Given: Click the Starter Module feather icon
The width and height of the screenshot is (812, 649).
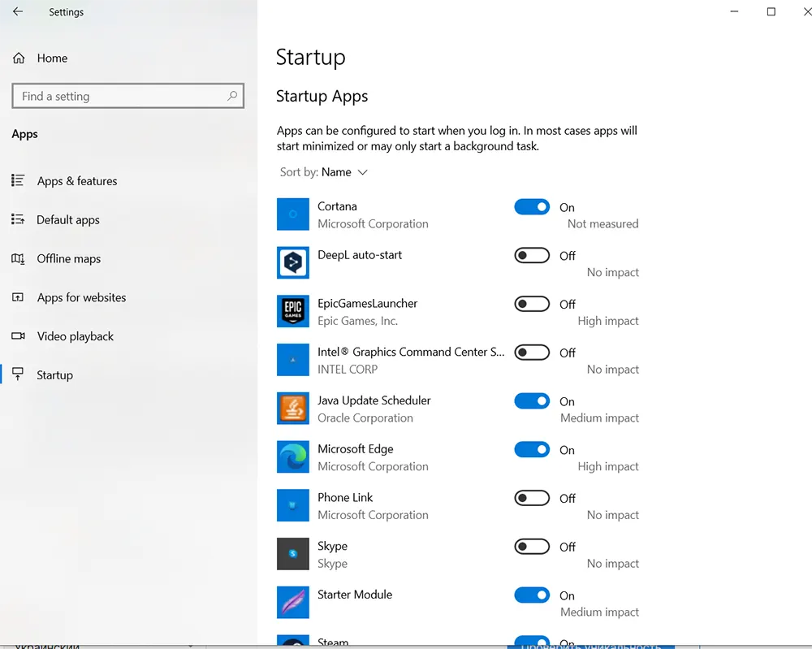Looking at the screenshot, I should [x=292, y=603].
